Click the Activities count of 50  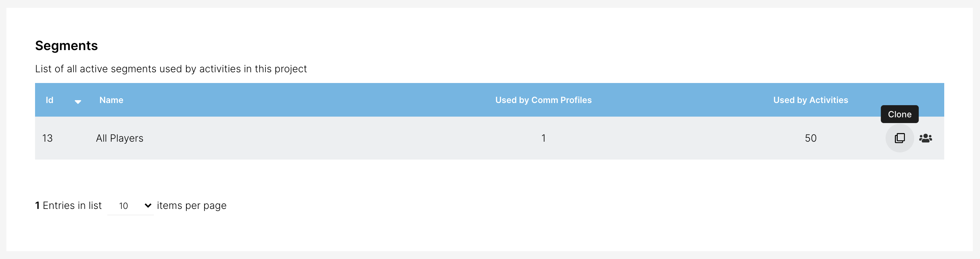coord(810,138)
